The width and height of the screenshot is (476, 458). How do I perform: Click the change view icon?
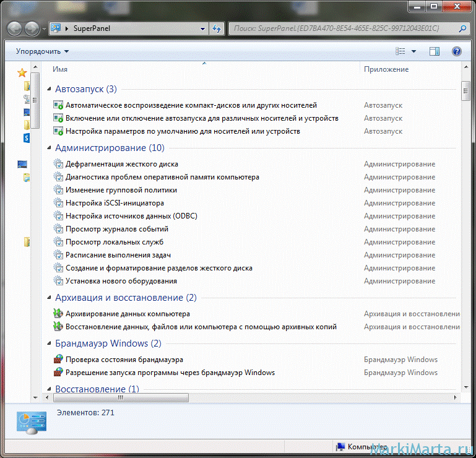click(400, 51)
